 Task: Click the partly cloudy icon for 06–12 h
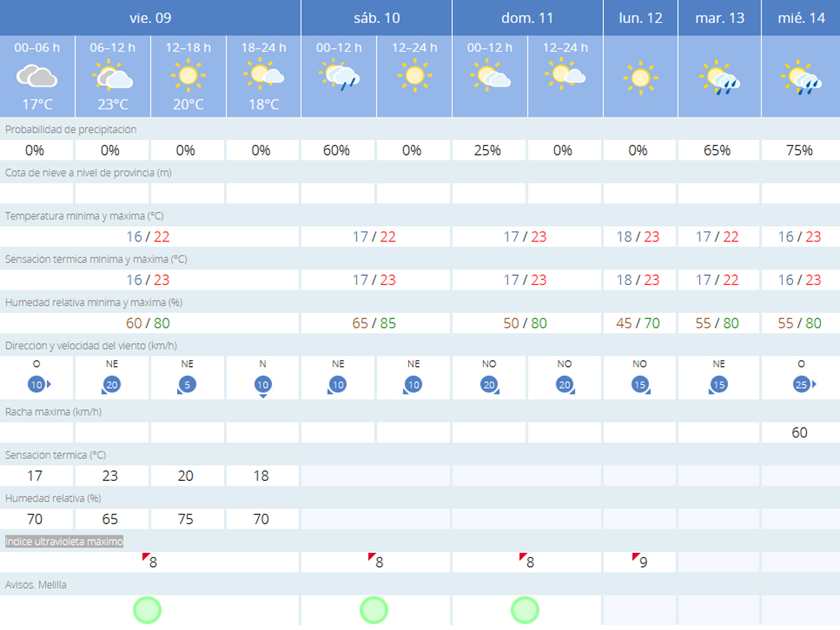point(112,76)
